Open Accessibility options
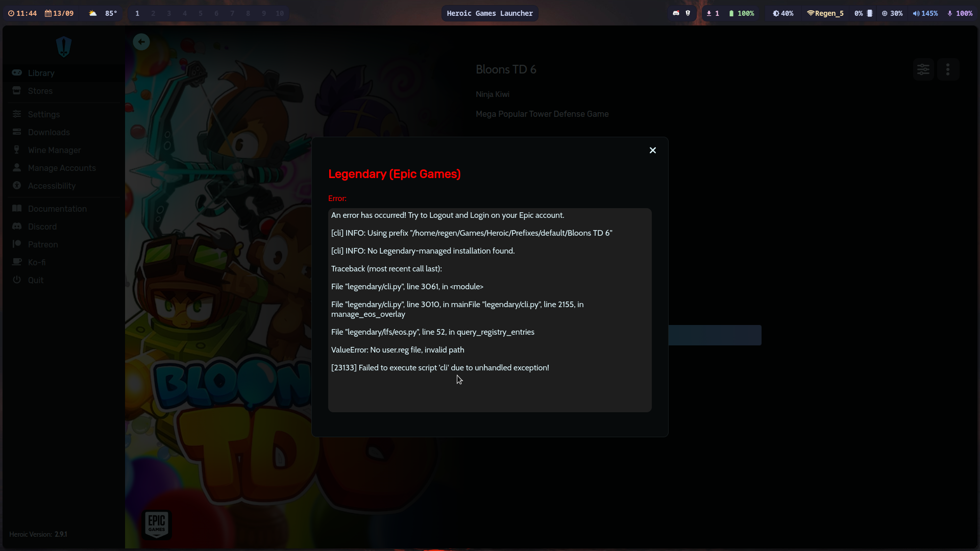The height and width of the screenshot is (551, 980). [x=52, y=186]
